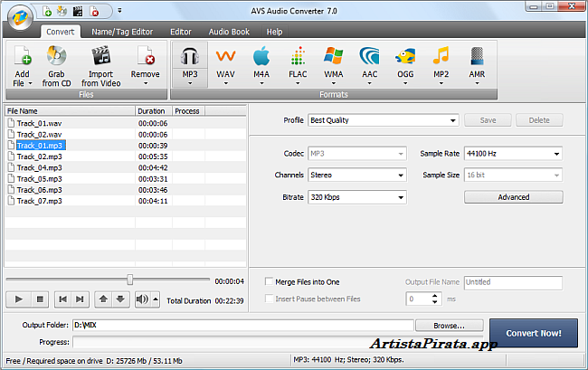588x370 pixels.
Task: Select the M4A format icon
Action: [261, 57]
